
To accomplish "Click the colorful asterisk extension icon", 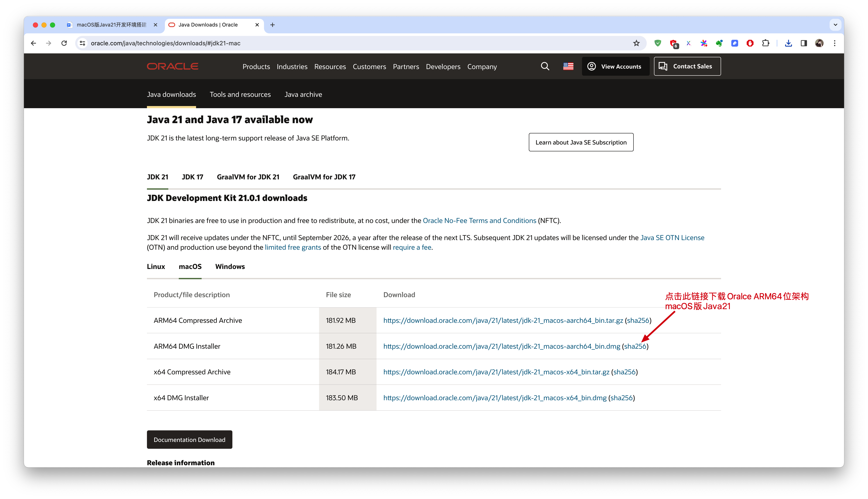I will coord(704,43).
